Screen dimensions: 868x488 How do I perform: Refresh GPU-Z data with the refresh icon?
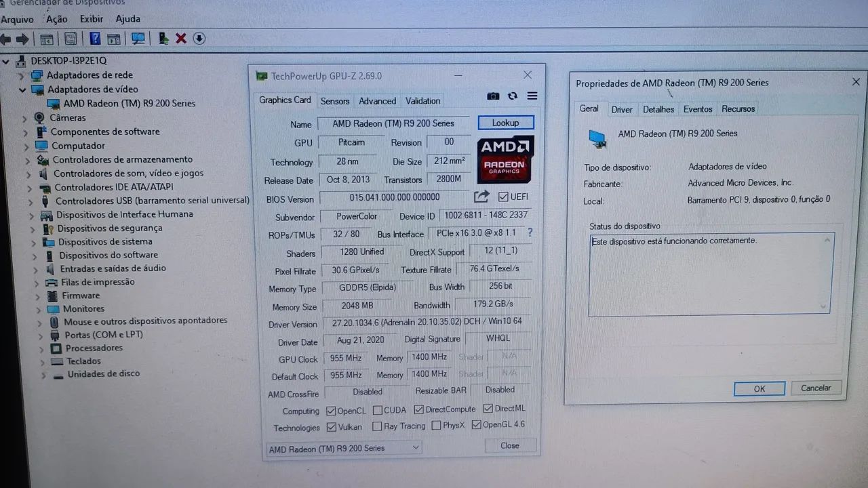pyautogui.click(x=513, y=96)
